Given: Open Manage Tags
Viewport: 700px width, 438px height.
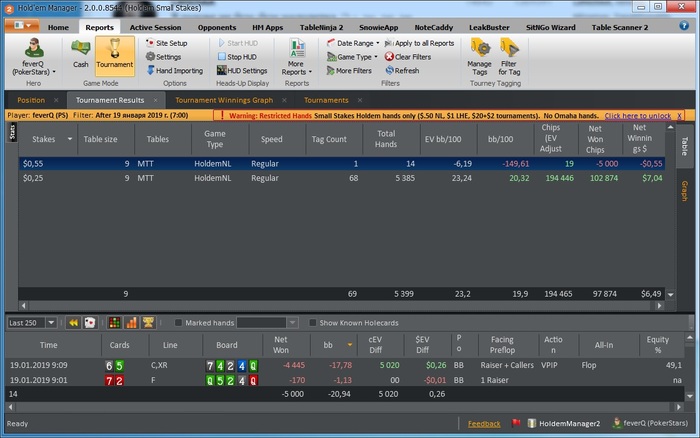Looking at the screenshot, I should pos(479,57).
